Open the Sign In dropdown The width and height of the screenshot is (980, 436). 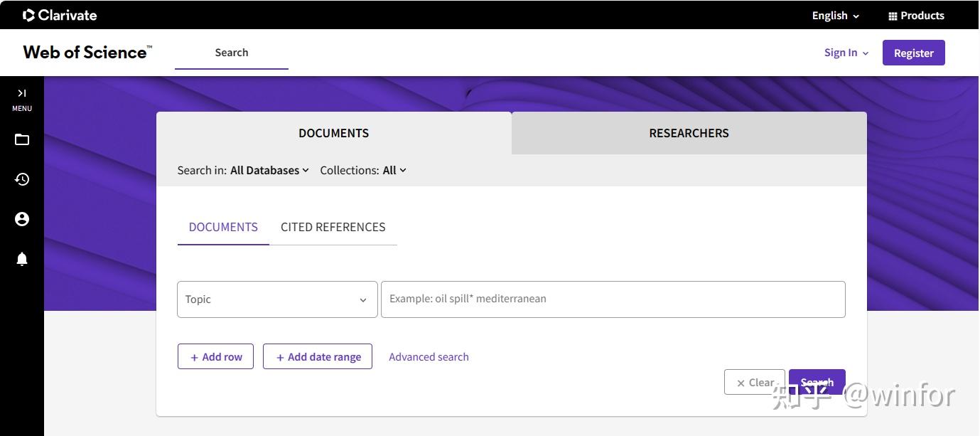pos(846,53)
